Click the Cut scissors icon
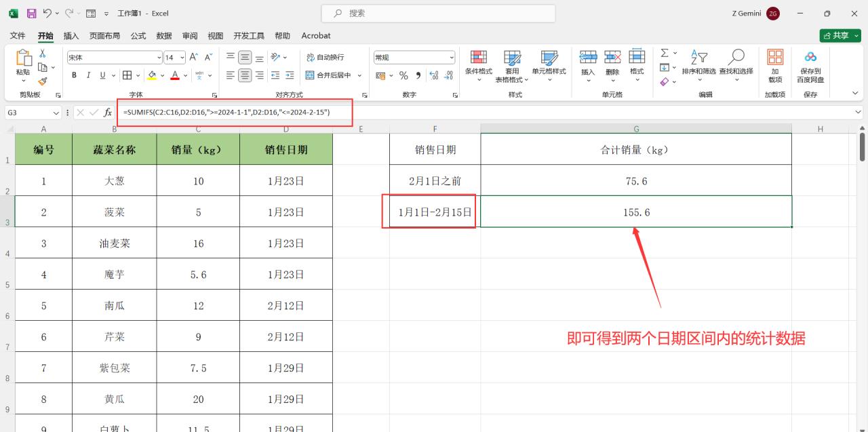The width and height of the screenshot is (868, 432). pyautogui.click(x=43, y=54)
